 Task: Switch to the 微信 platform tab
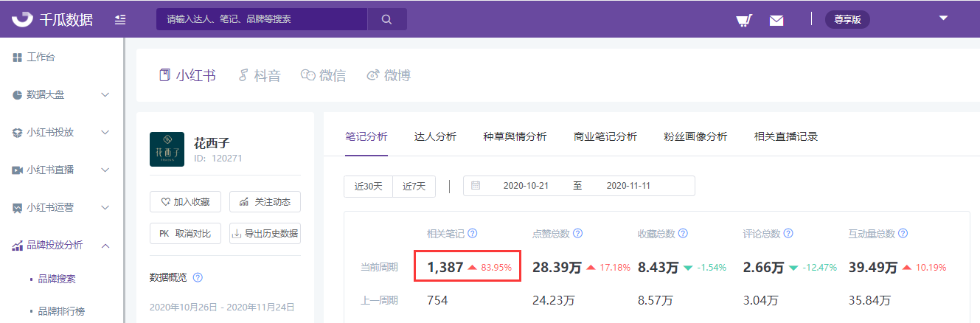point(324,75)
